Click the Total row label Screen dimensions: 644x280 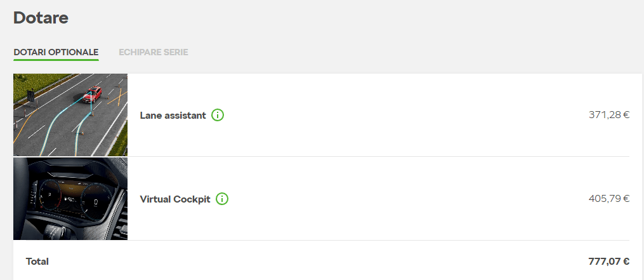(x=37, y=261)
